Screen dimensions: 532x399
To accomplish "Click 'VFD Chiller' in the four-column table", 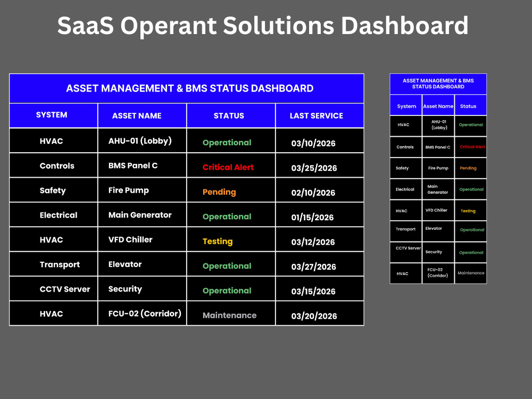I will click(x=130, y=239).
